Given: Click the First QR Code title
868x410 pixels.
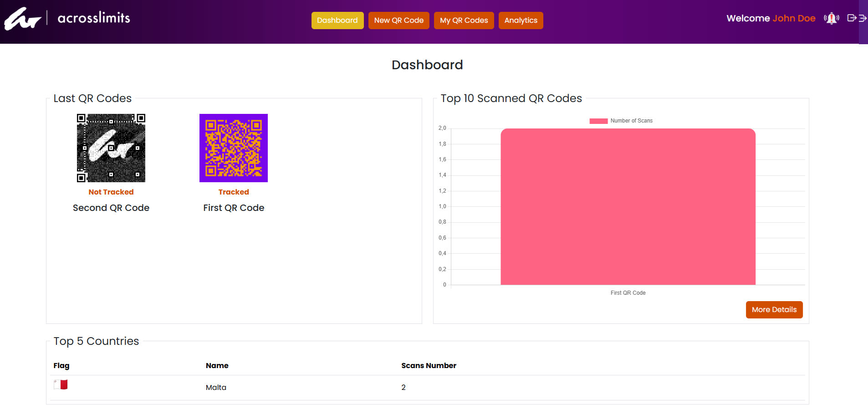Looking at the screenshot, I should (234, 208).
